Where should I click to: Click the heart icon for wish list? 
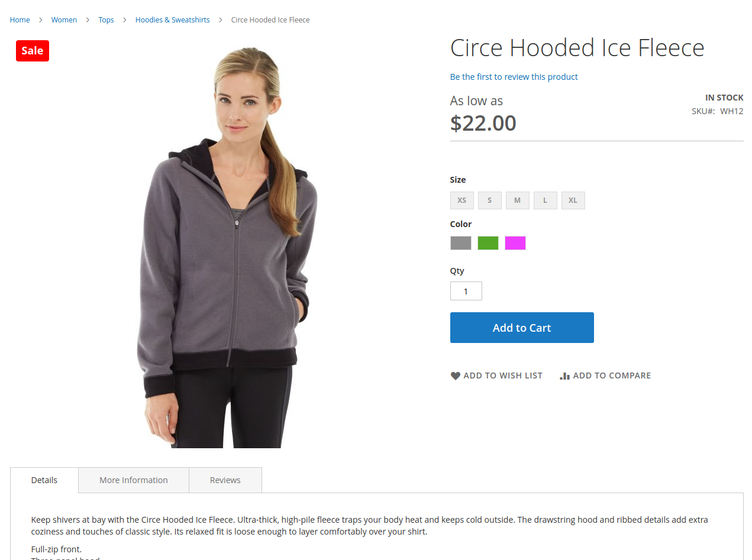[x=455, y=376]
